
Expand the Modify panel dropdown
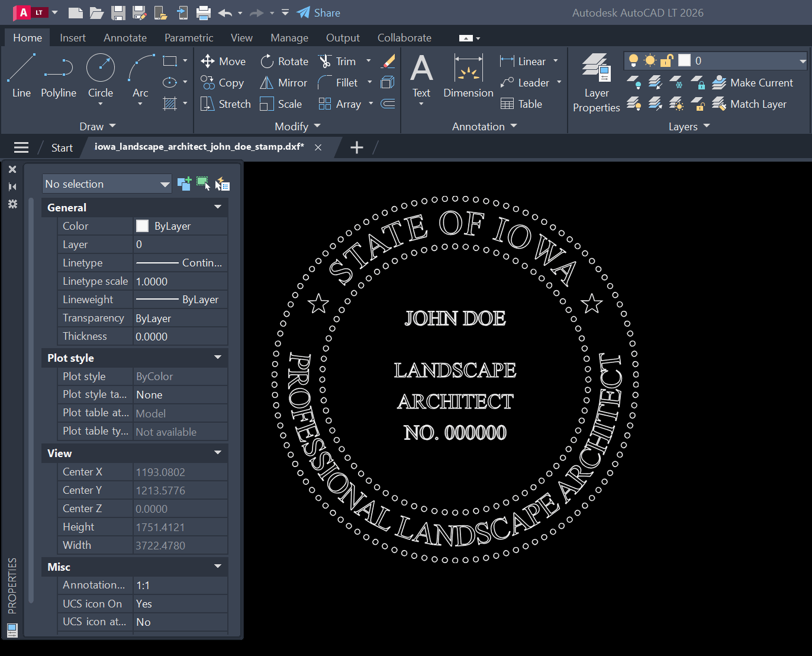tap(298, 126)
